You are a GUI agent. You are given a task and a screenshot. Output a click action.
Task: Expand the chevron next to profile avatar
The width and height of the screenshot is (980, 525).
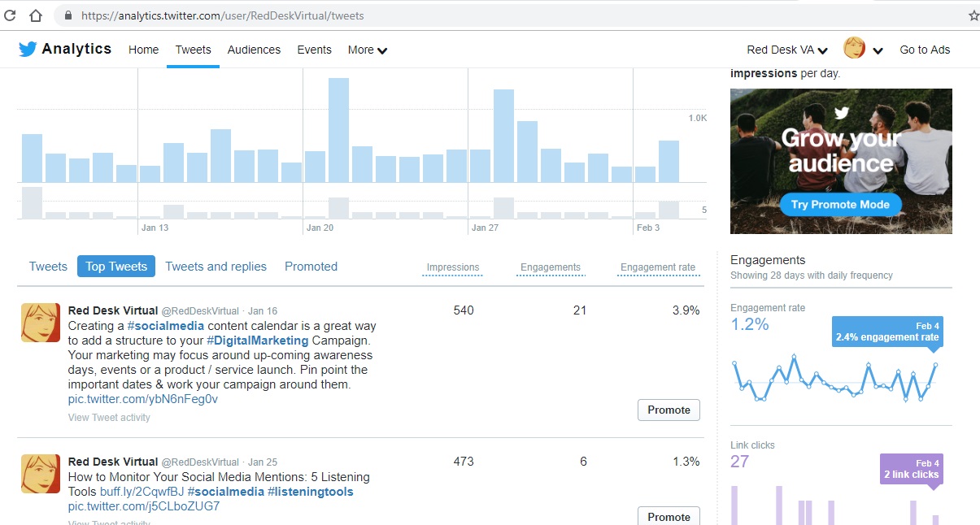(x=878, y=50)
